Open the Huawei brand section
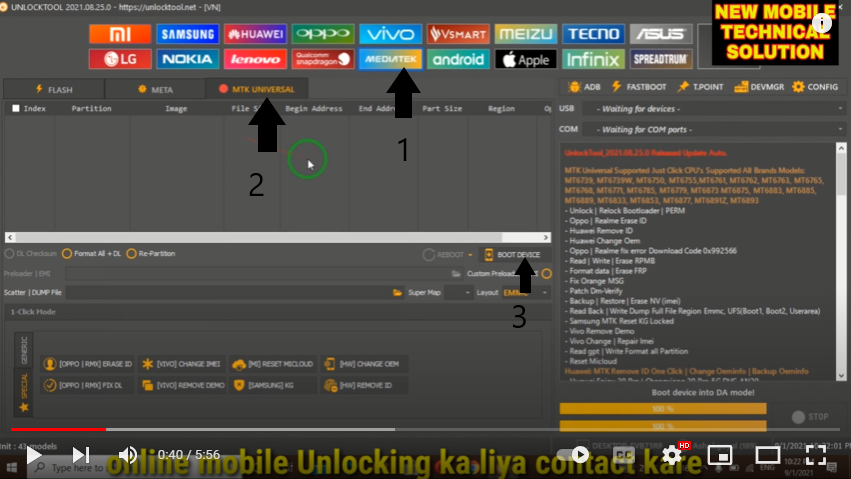851x479 pixels. [x=255, y=34]
